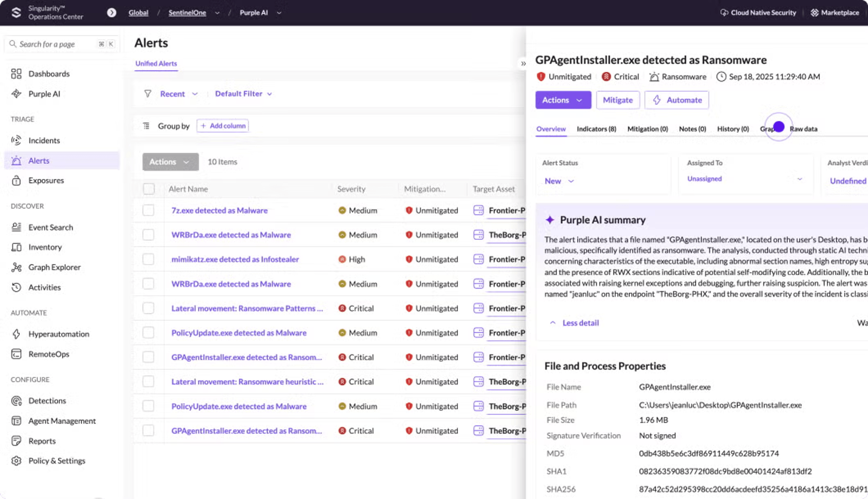Select the mimikatz.exe alert checkbox

tap(149, 259)
